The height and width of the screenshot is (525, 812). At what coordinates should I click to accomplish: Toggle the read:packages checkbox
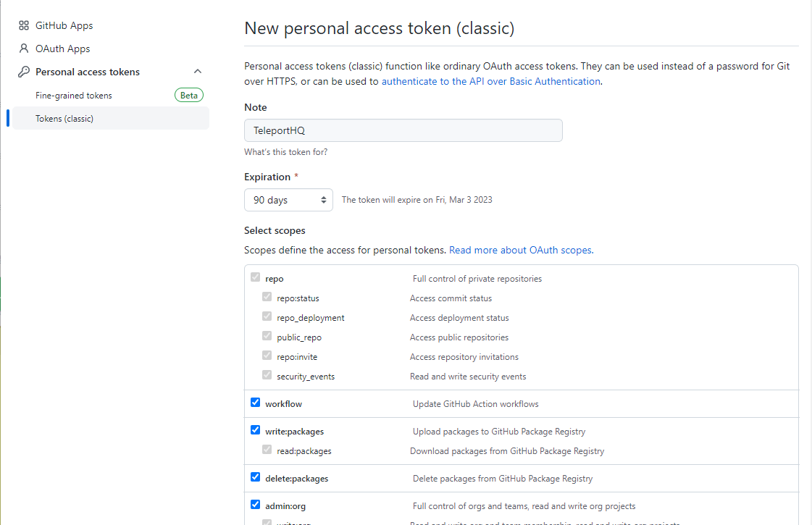(x=267, y=450)
